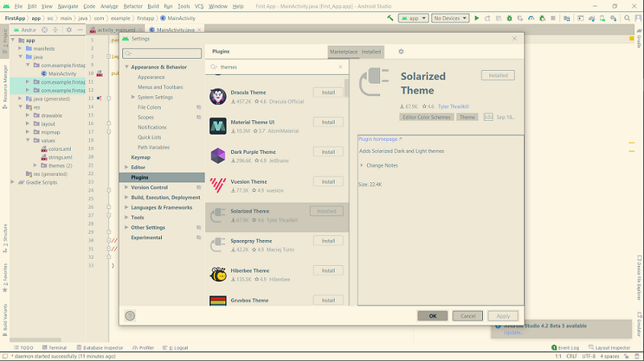This screenshot has width=644, height=361.
Task: Install the Spacegray Theme plugin
Action: coord(328,241)
